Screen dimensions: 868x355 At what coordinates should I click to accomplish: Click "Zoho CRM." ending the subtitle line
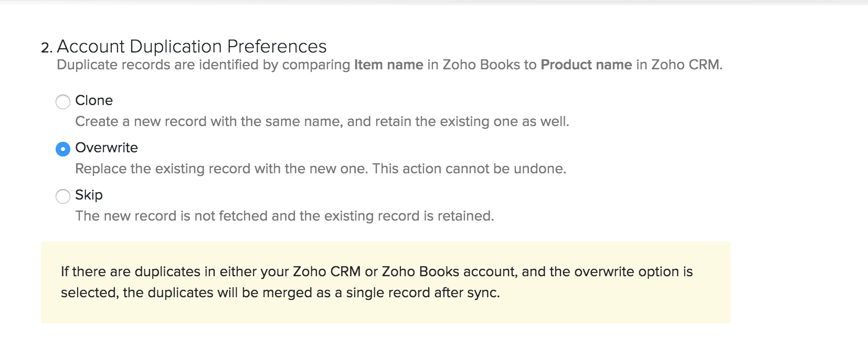pyautogui.click(x=686, y=65)
